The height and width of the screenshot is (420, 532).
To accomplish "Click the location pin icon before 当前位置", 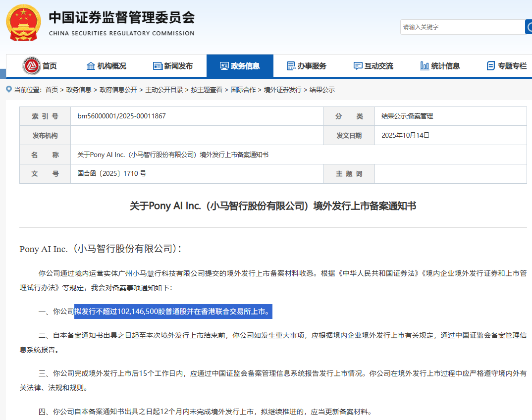I will tap(9, 89).
